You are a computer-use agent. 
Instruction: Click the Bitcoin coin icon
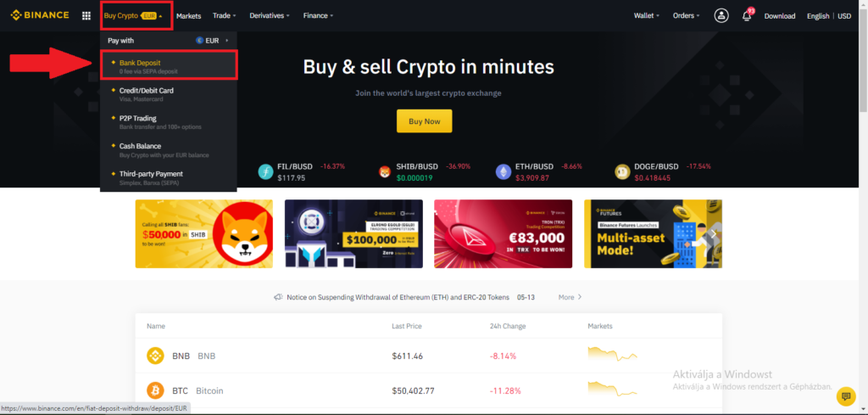(156, 390)
